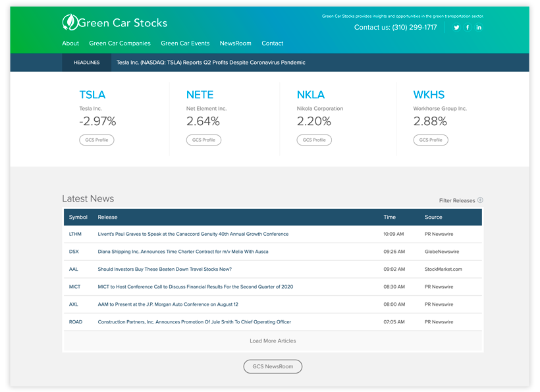Open the Facebook social icon
This screenshot has width=540, height=392.
tap(468, 28)
